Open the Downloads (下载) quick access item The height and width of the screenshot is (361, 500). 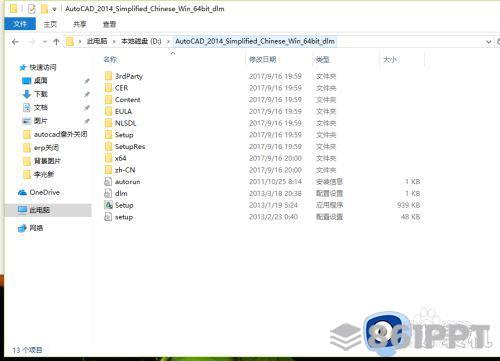pos(41,94)
